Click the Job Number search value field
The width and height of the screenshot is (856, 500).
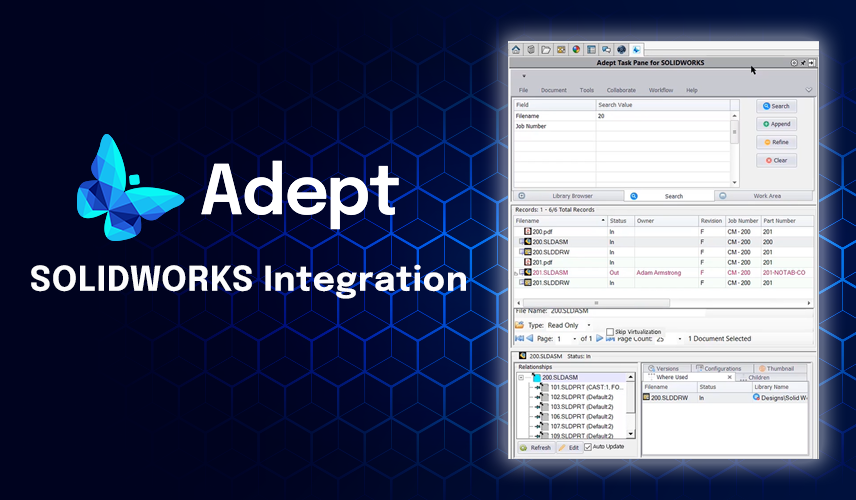(663, 126)
